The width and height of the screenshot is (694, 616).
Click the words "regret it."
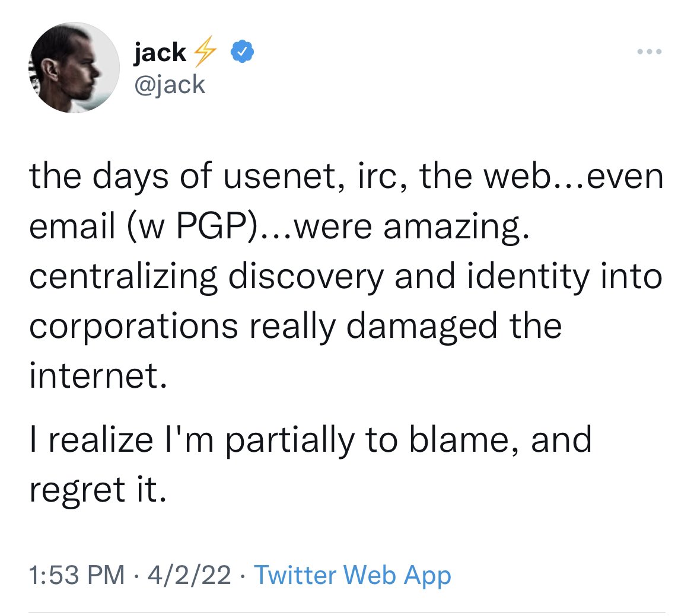tap(98, 491)
